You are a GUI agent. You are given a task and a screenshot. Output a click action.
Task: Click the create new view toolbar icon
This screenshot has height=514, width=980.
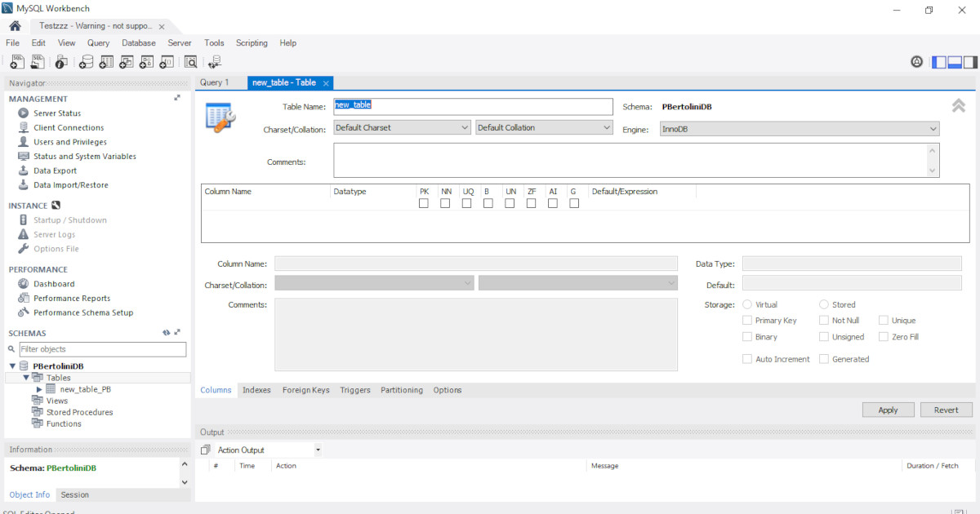tap(127, 61)
